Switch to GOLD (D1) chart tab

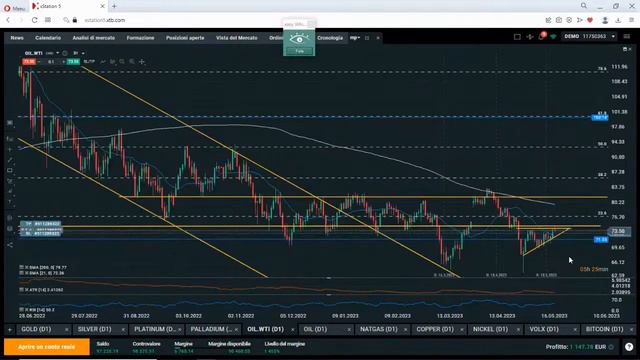(x=36, y=329)
